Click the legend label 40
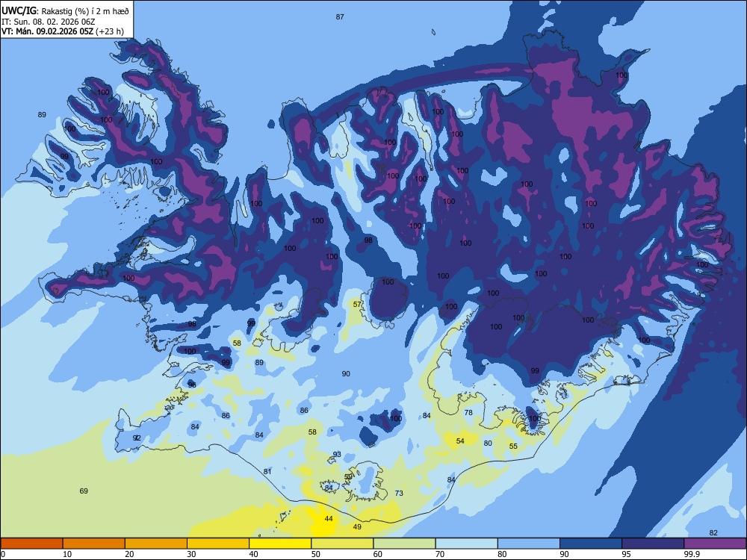 pyautogui.click(x=253, y=554)
